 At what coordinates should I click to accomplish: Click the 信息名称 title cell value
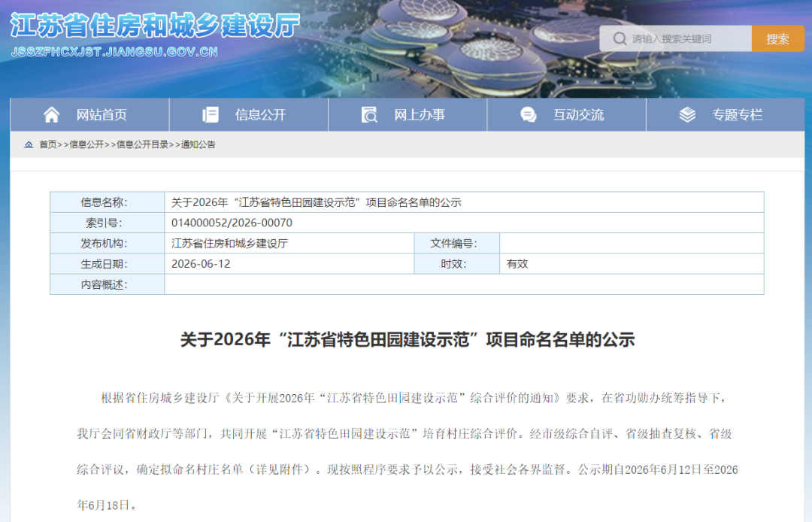tap(316, 202)
